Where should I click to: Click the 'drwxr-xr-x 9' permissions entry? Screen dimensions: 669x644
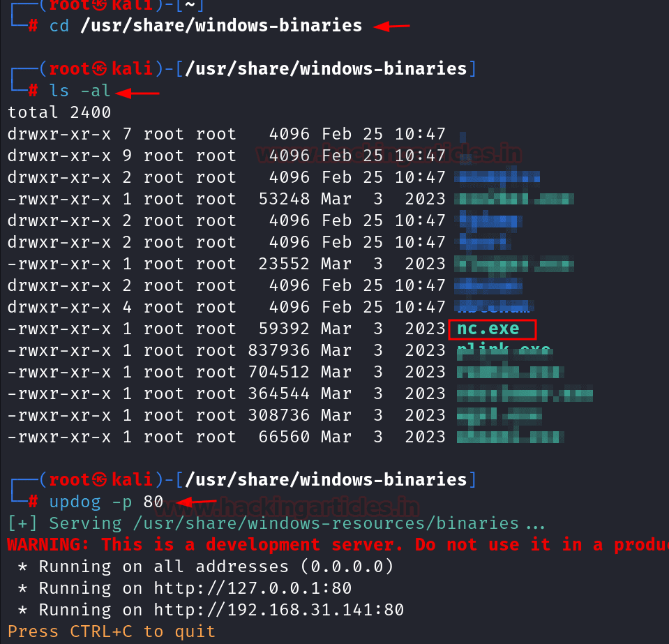(x=70, y=156)
